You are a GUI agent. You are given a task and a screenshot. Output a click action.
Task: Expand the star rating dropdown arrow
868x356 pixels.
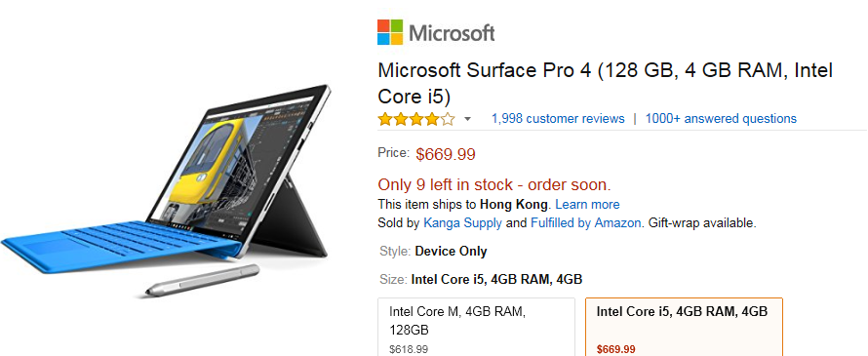(468, 119)
